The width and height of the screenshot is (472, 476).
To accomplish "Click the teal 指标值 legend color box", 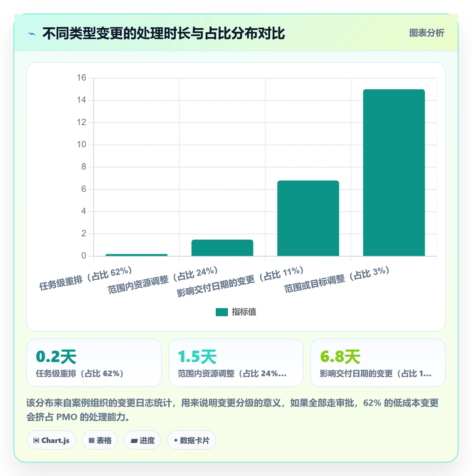I will 222,312.
